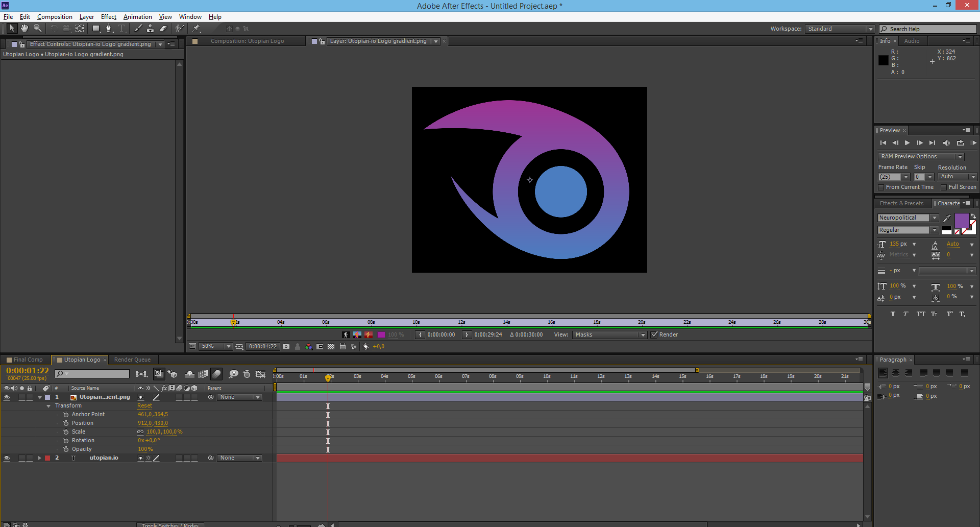Click the purple mask color swatch
Screen dimensions: 980x527
tap(381, 335)
